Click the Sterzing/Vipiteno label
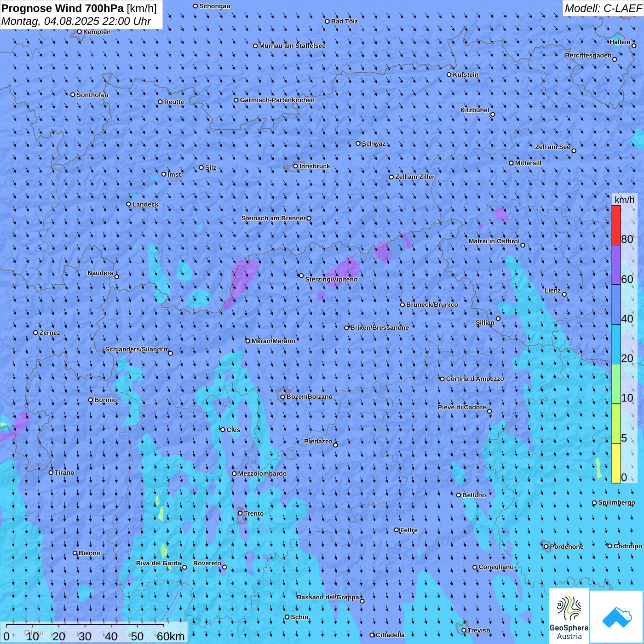The image size is (644, 644). tap(331, 279)
